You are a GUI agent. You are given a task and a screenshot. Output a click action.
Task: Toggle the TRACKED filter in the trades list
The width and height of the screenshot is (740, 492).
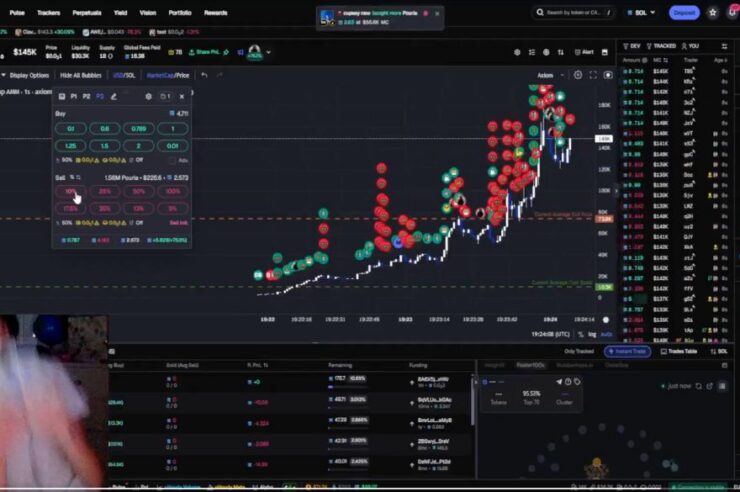[x=663, y=46]
